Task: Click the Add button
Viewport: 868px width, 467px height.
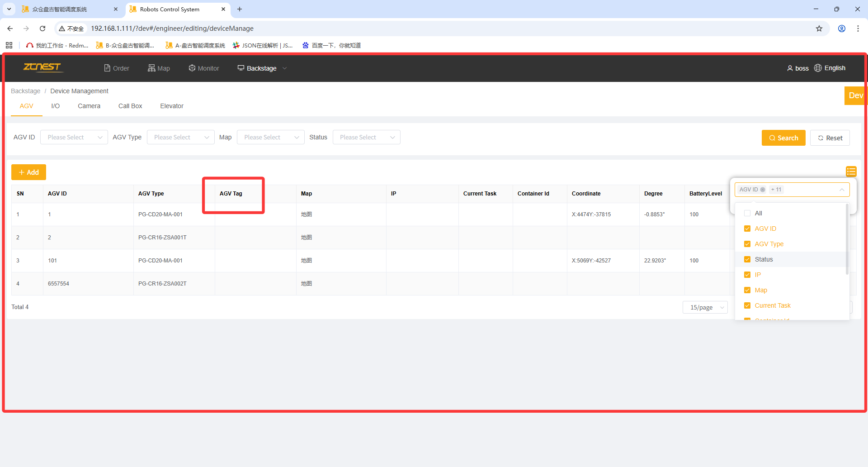Action: point(28,172)
